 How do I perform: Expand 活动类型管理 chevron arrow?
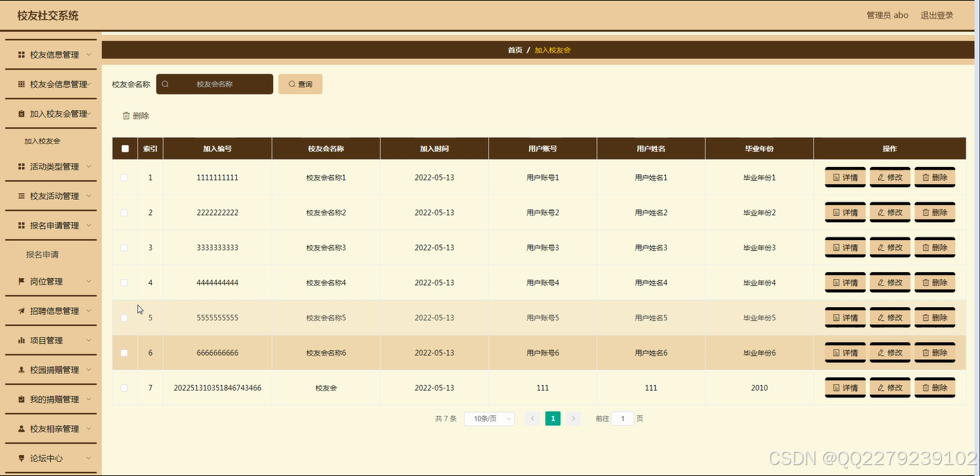89,166
